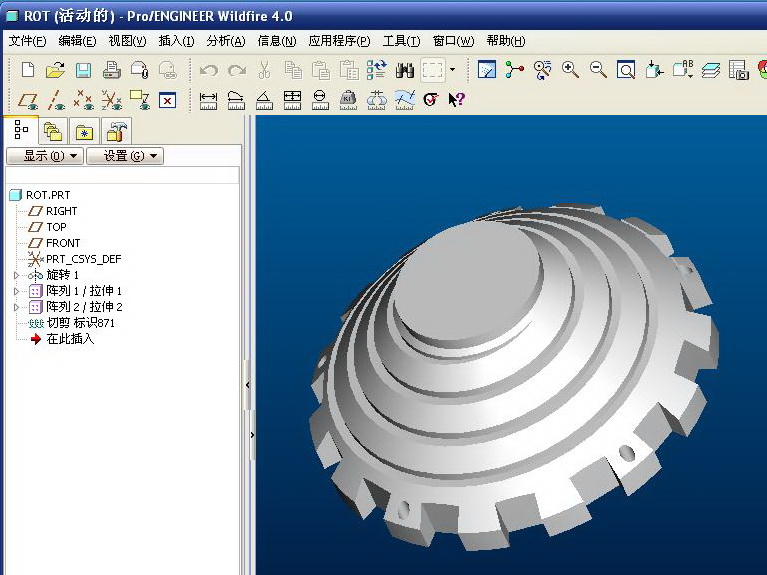Switch to Favorites tab
Viewport: 767px width, 575px height.
(x=84, y=132)
